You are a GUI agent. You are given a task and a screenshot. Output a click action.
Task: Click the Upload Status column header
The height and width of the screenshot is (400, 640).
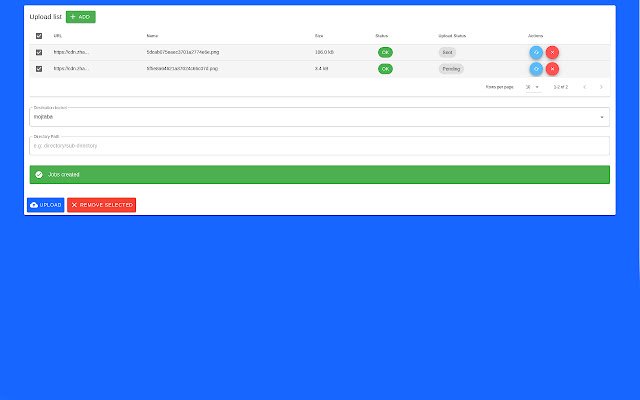tap(452, 36)
